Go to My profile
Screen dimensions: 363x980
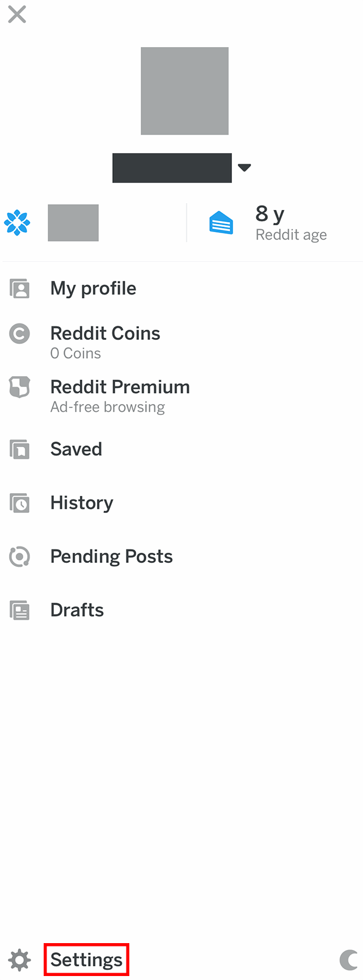93,288
